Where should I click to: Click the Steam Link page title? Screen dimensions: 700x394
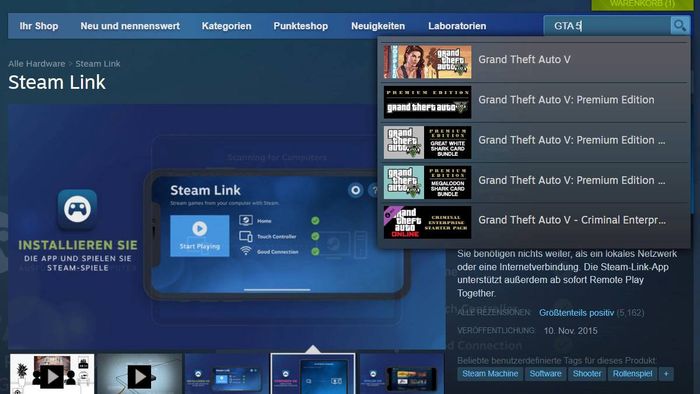click(57, 83)
